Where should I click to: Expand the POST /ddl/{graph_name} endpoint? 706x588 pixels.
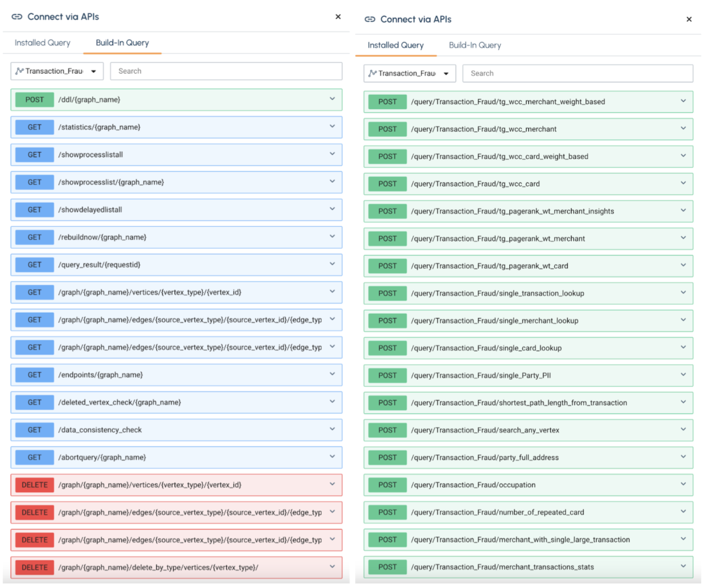(x=332, y=99)
